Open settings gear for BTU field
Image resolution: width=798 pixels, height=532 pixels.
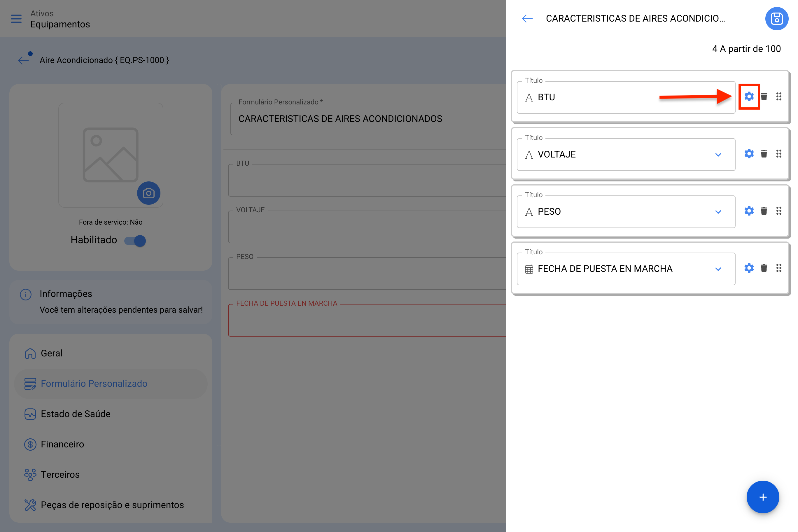click(x=749, y=97)
